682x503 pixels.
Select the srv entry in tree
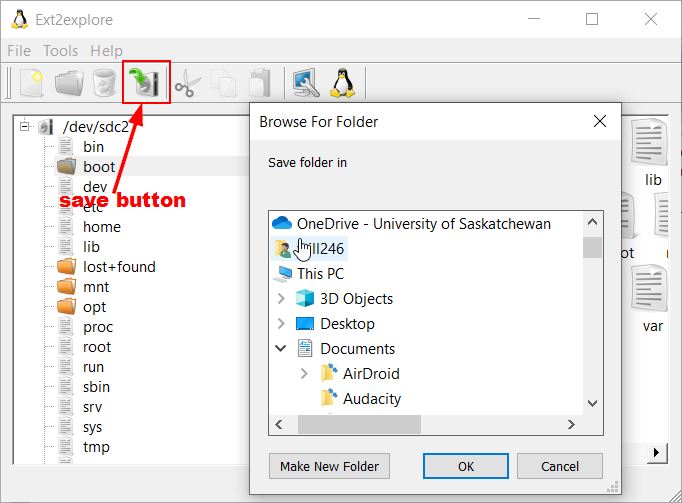[x=92, y=407]
